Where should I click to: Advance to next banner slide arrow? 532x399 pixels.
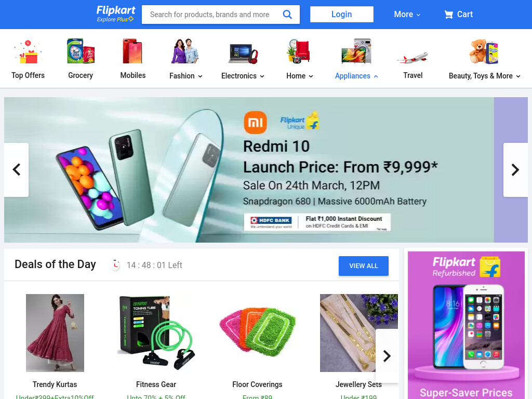(x=515, y=170)
